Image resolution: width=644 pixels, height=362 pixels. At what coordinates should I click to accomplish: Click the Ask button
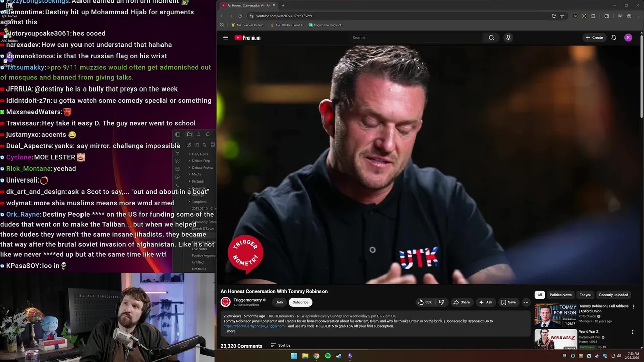click(x=486, y=302)
